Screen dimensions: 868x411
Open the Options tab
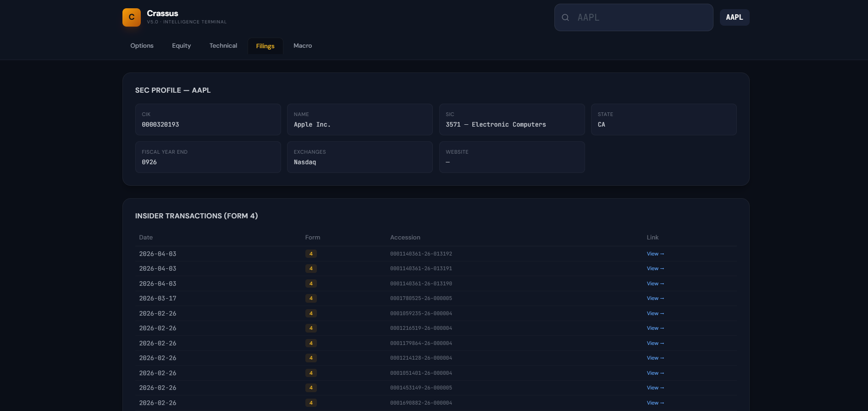[142, 46]
